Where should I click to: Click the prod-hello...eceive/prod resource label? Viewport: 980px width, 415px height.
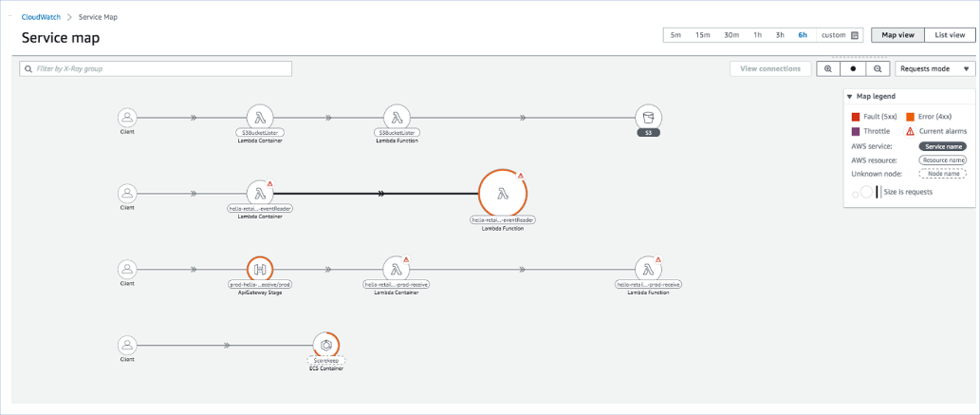click(x=260, y=285)
